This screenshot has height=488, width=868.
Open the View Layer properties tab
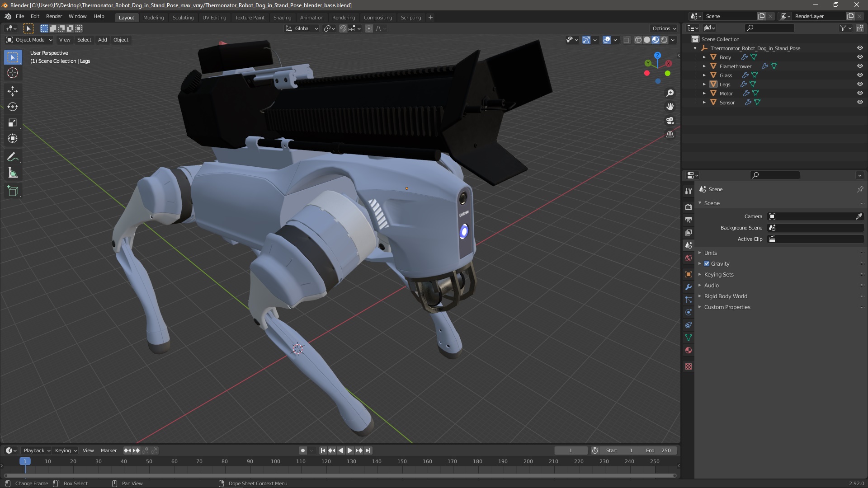point(689,232)
